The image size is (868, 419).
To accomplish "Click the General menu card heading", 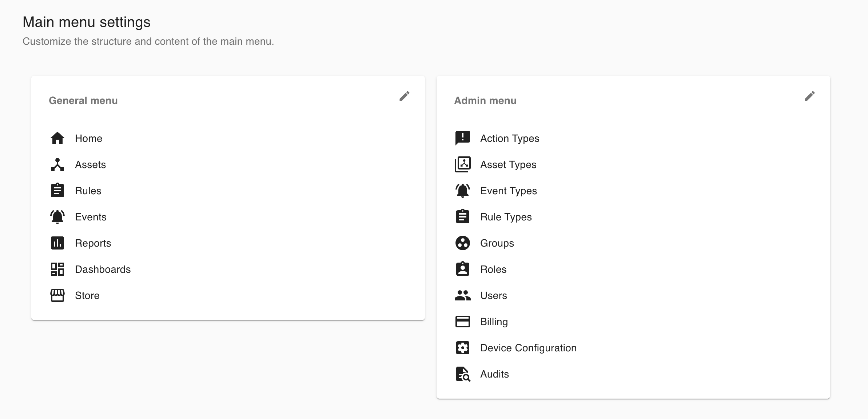I will click(83, 100).
